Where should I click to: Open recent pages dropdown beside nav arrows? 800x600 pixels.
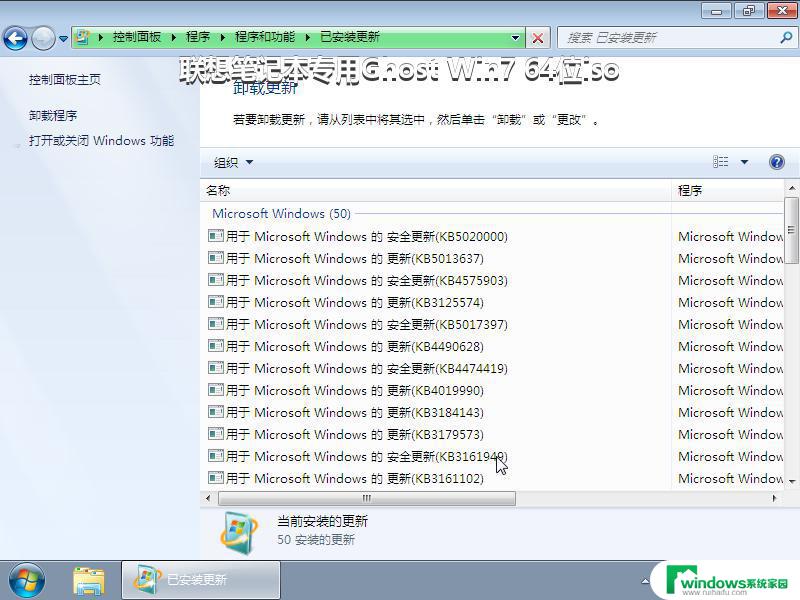coord(64,39)
